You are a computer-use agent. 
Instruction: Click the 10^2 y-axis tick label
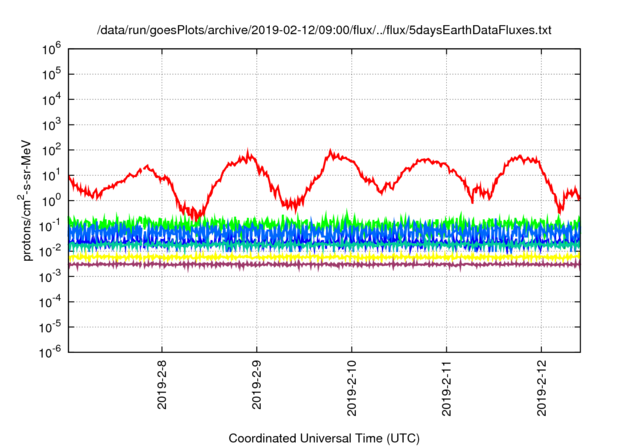(x=51, y=150)
